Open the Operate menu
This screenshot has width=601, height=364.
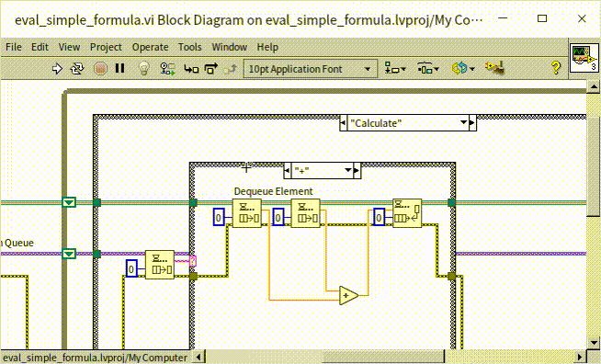click(151, 47)
